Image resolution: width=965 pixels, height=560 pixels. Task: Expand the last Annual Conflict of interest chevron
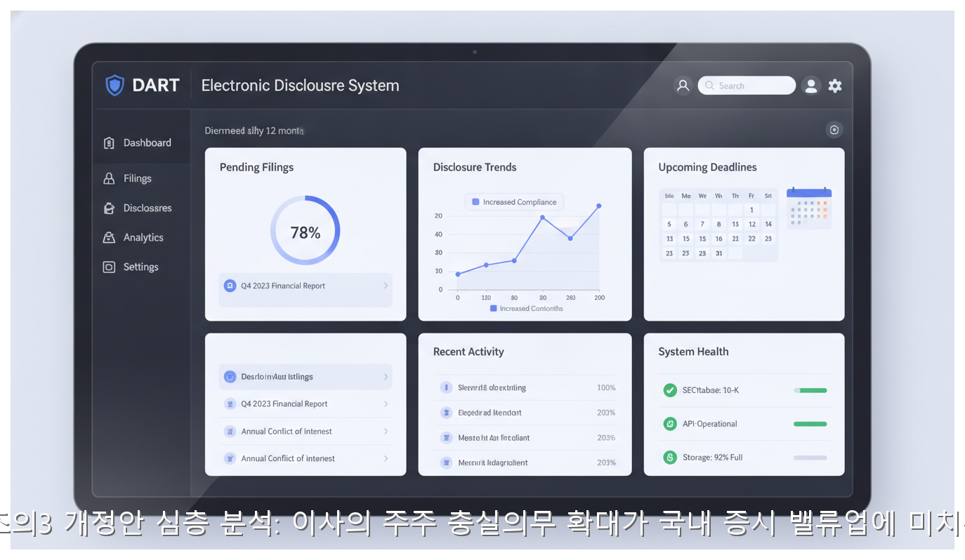point(386,458)
